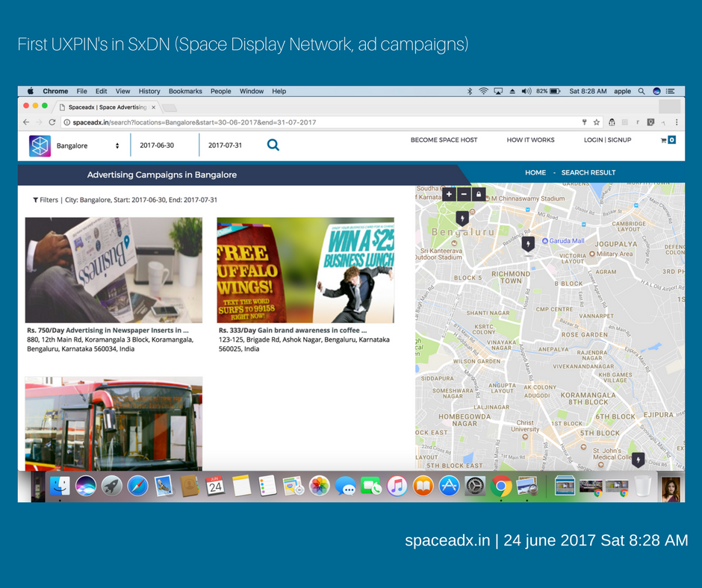Go back with Chrome back arrow
The width and height of the screenshot is (702, 588).
[x=26, y=122]
